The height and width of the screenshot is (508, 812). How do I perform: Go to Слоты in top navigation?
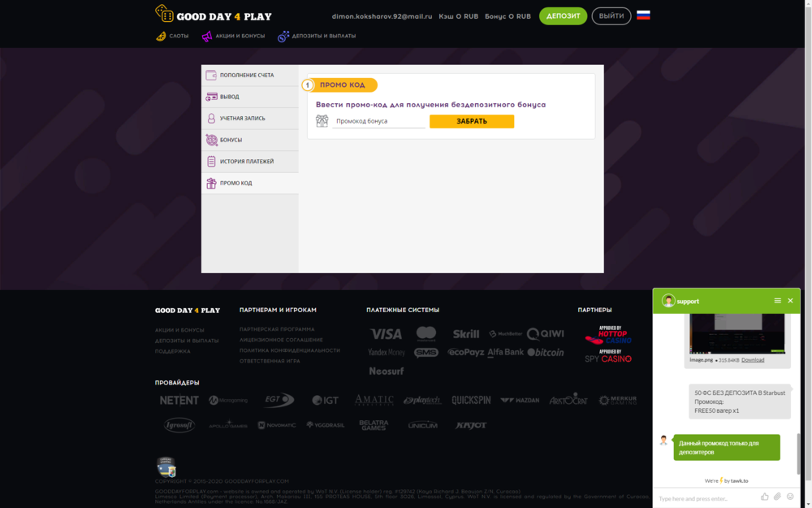tap(179, 37)
